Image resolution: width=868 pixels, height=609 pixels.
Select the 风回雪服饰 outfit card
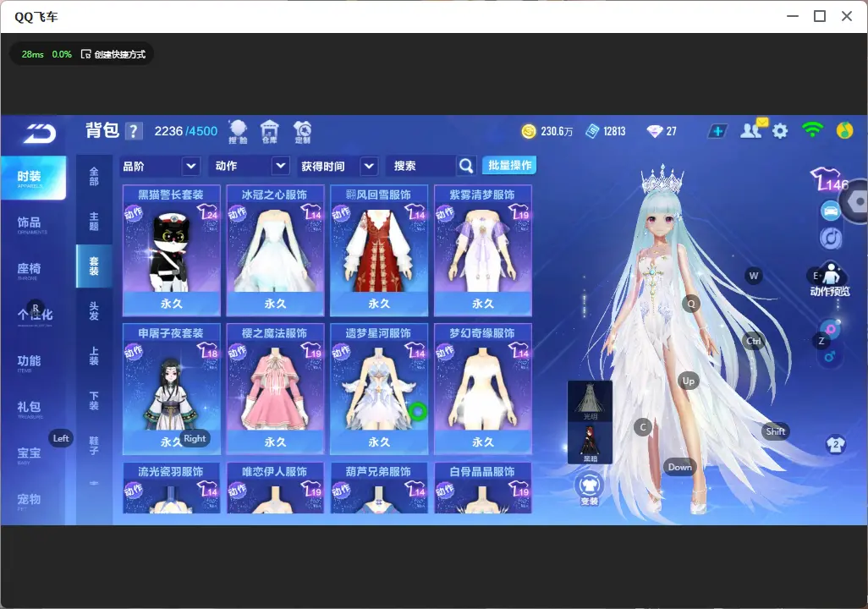(x=379, y=250)
